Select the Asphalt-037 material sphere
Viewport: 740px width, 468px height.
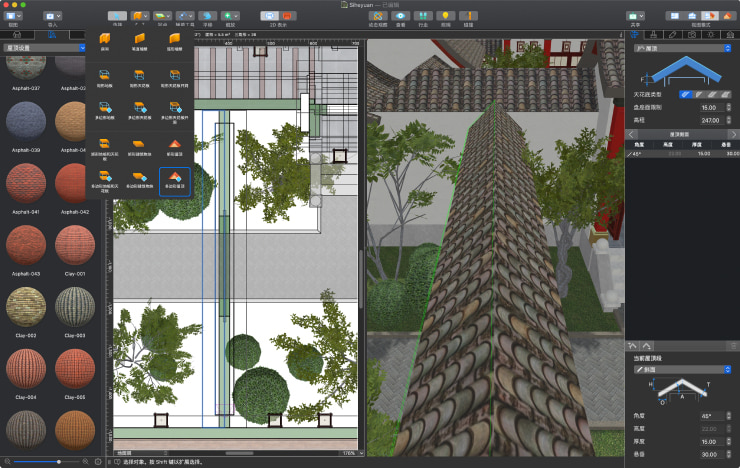(x=26, y=68)
